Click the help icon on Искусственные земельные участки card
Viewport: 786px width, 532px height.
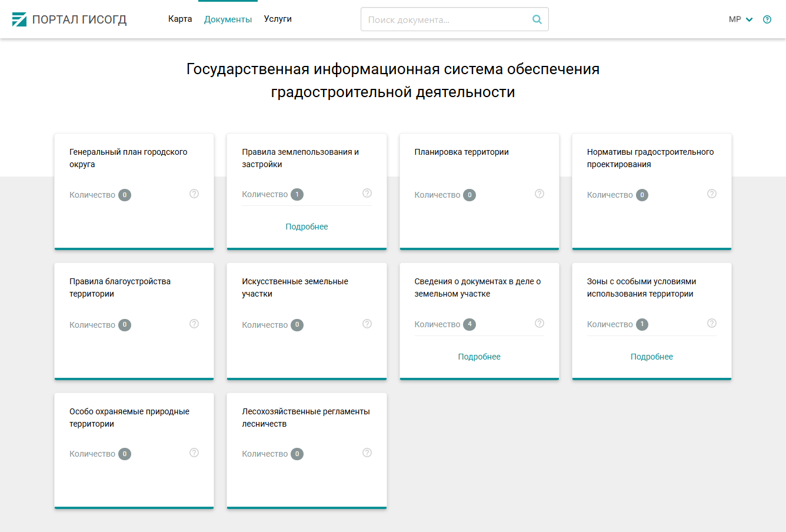point(367,323)
